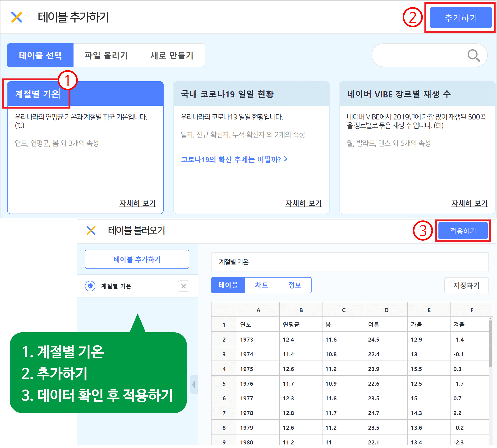This screenshot has height=448, width=497.
Task: Click the cell containing 24.5
Action: click(x=387, y=339)
